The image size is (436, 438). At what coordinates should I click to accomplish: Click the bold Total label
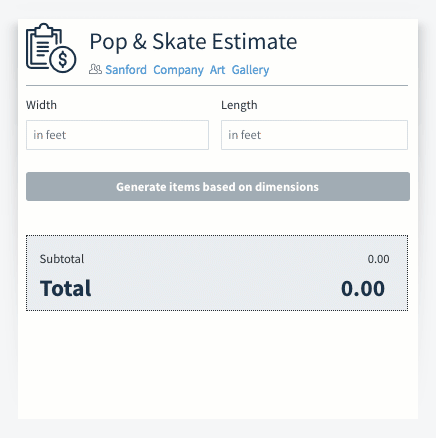tap(66, 288)
